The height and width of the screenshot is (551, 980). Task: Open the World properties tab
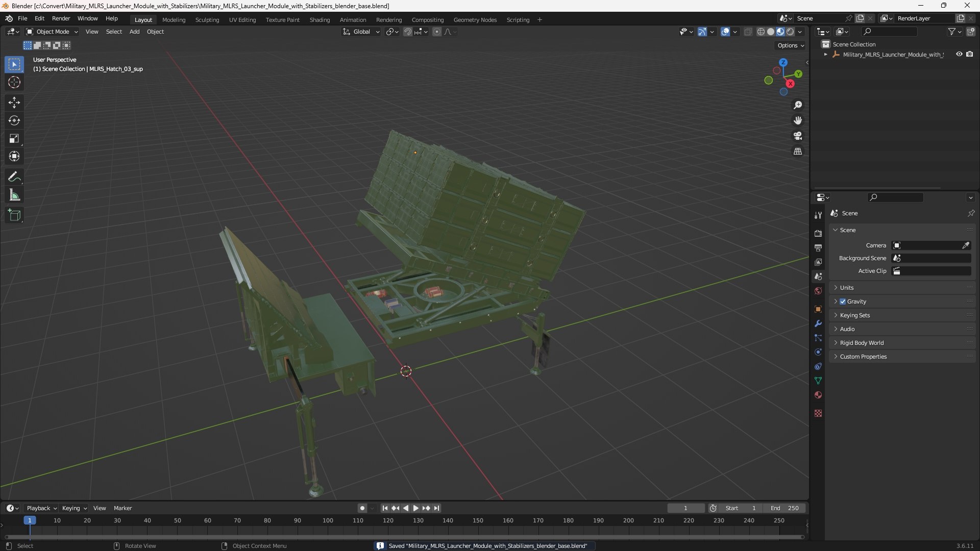(818, 291)
